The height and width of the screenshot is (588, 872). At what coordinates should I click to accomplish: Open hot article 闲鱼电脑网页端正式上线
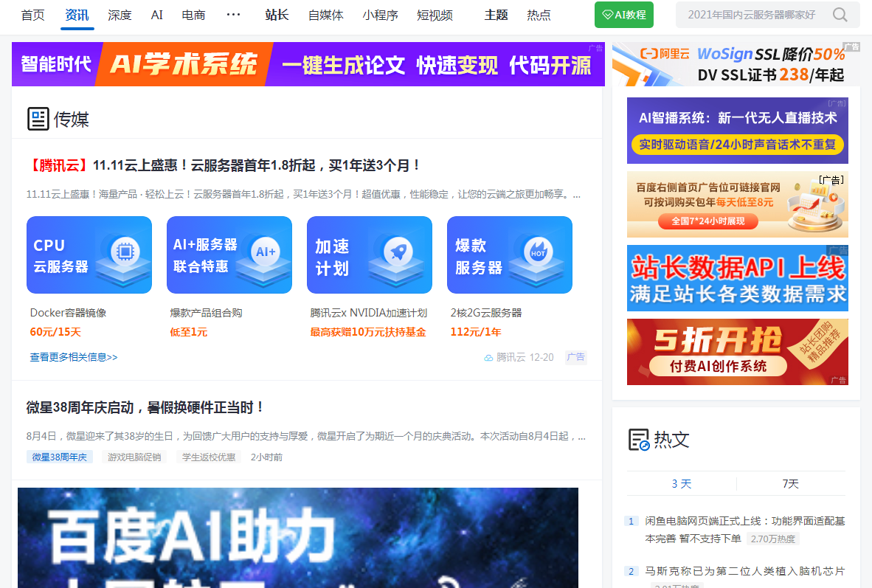coord(744,530)
